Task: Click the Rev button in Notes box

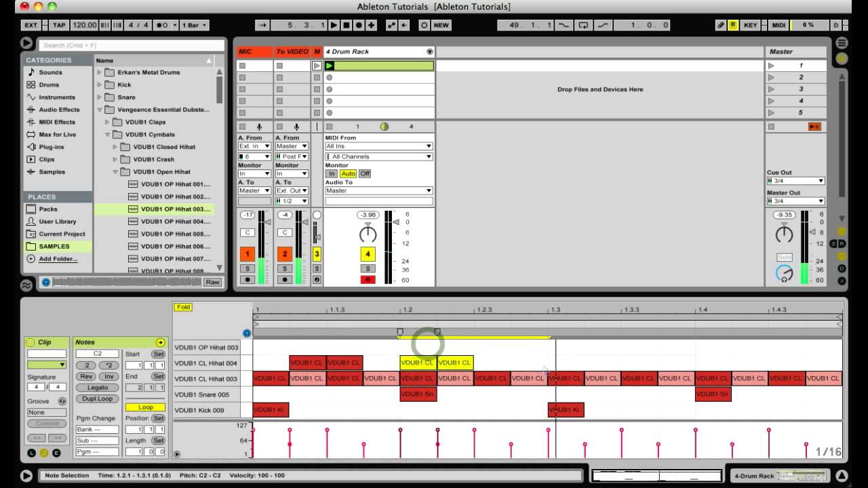Action: coord(86,376)
